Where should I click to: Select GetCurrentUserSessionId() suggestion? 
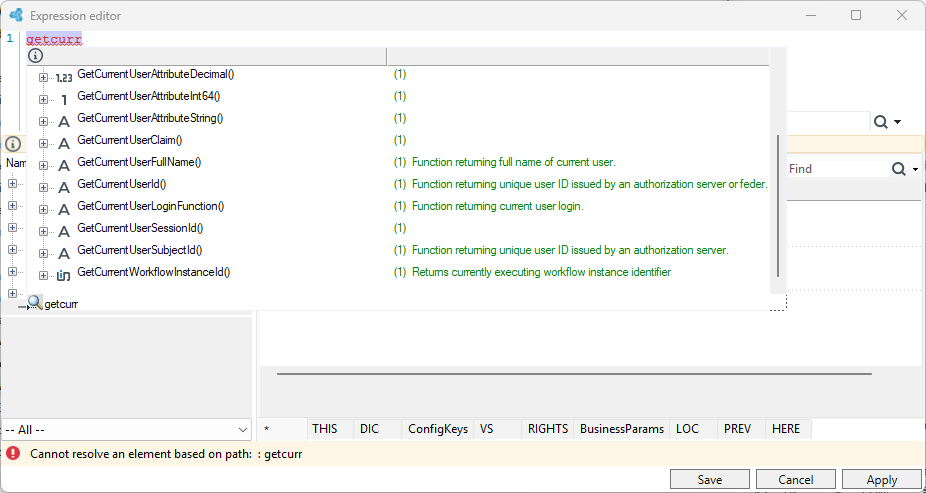[141, 228]
